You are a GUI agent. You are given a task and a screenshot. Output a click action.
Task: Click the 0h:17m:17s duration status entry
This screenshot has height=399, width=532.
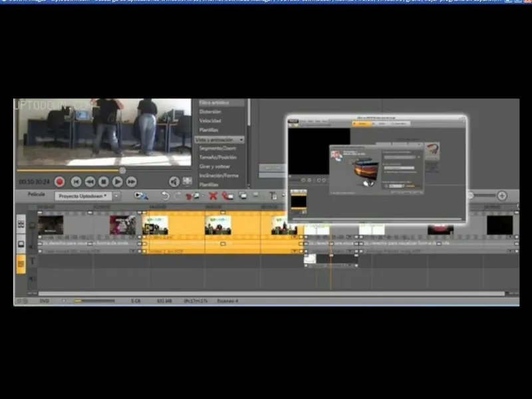196,301
